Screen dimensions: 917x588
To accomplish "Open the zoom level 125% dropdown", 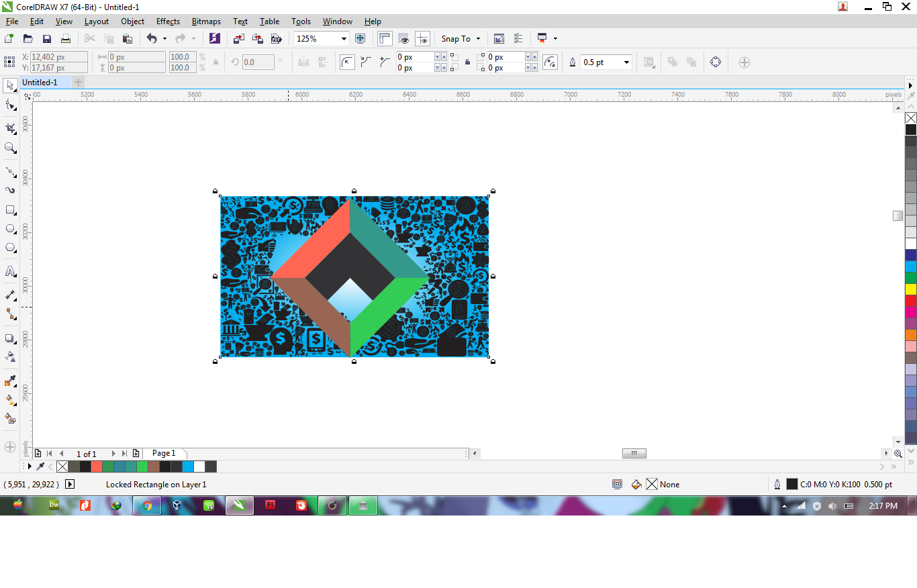I will 344,39.
